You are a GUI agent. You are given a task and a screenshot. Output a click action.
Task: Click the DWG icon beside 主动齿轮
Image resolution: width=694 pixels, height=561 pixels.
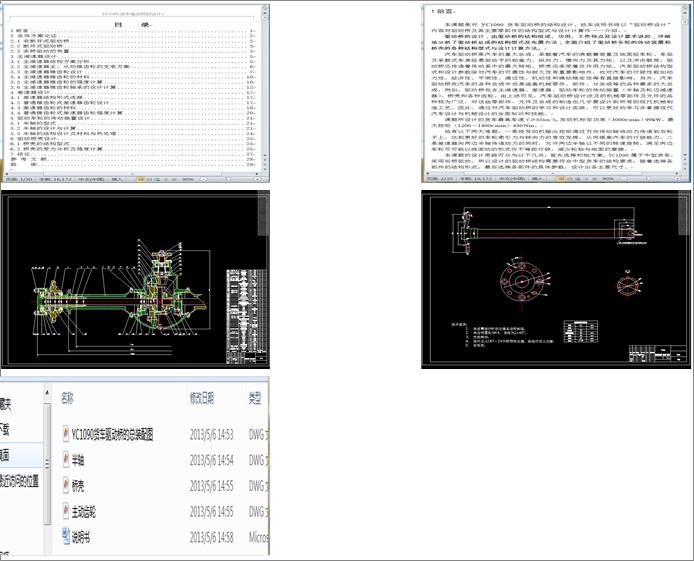[66, 511]
